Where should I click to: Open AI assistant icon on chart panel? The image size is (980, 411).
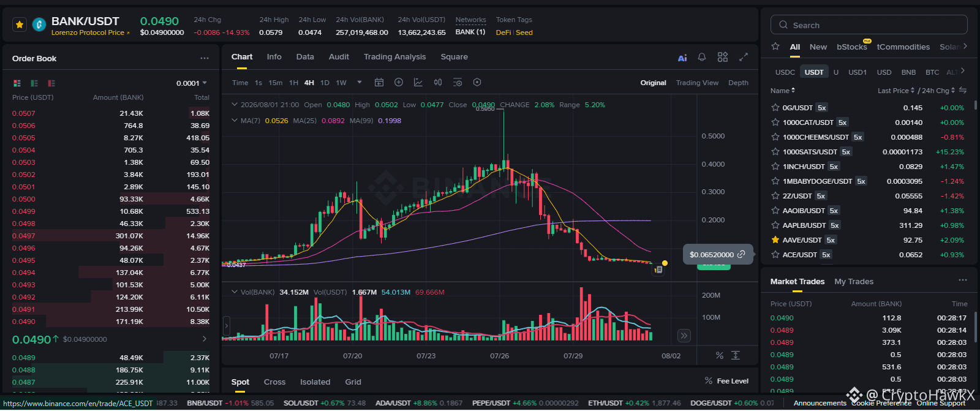click(682, 58)
